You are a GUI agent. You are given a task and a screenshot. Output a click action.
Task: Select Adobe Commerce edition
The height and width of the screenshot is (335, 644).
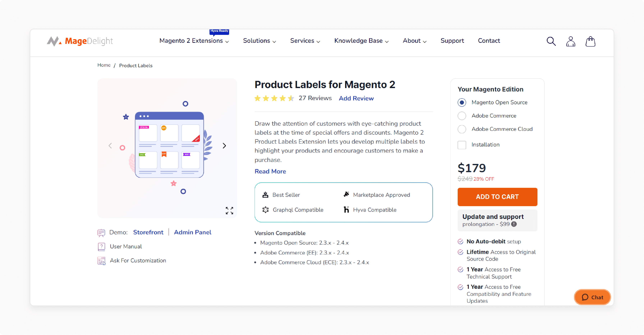[x=462, y=116]
